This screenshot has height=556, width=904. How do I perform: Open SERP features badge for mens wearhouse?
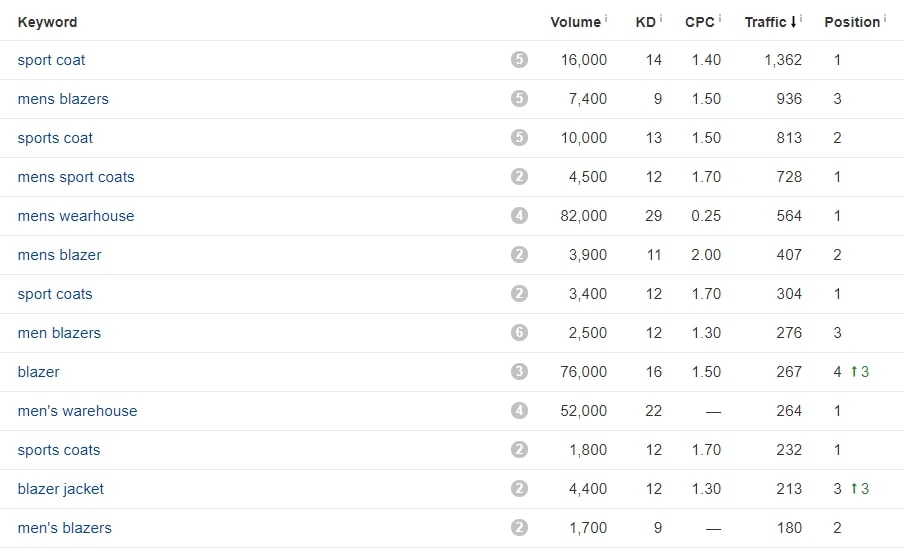[519, 216]
